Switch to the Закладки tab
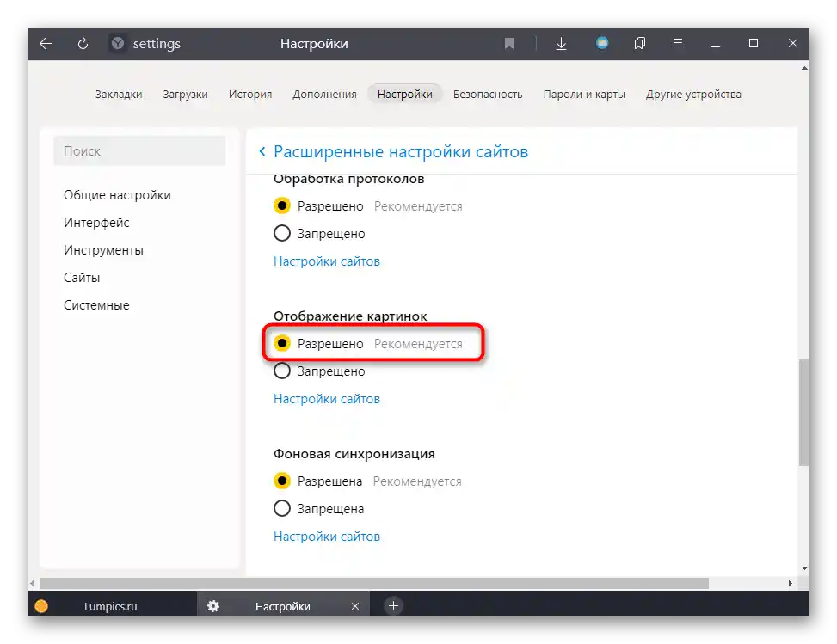The height and width of the screenshot is (644, 837). point(119,95)
